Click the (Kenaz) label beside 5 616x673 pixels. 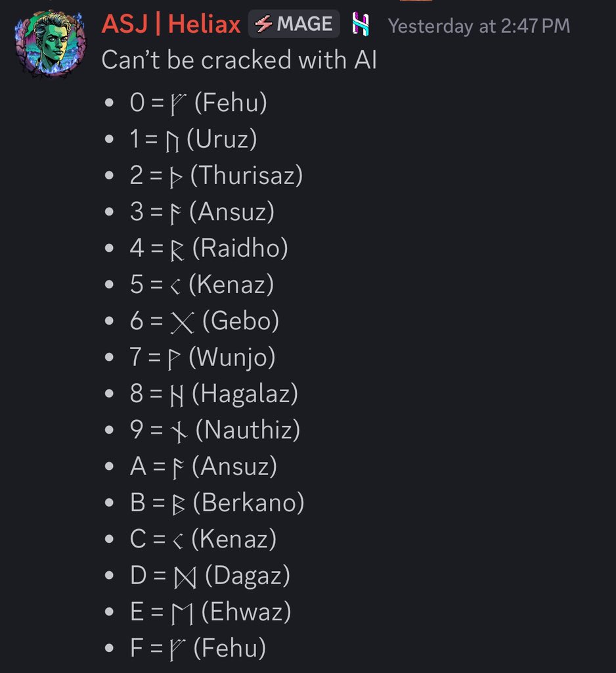click(x=231, y=284)
